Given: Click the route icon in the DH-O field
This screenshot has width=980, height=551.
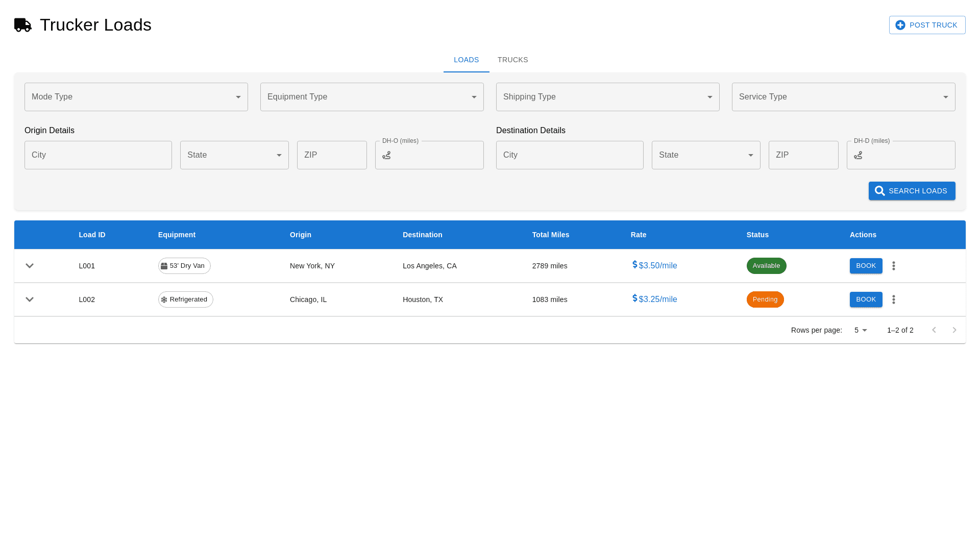Looking at the screenshot, I should pyautogui.click(x=386, y=155).
